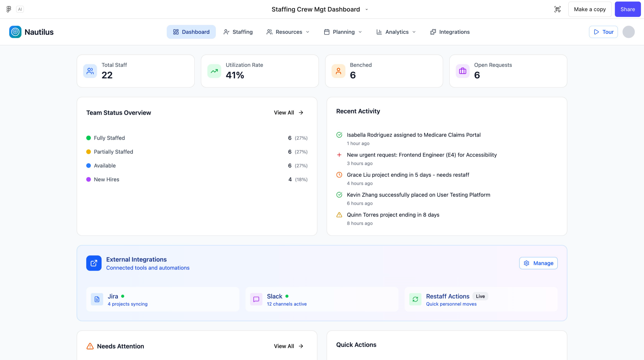This screenshot has height=360, width=644.
Task: Select the Dashboard grid icon
Action: click(x=176, y=32)
